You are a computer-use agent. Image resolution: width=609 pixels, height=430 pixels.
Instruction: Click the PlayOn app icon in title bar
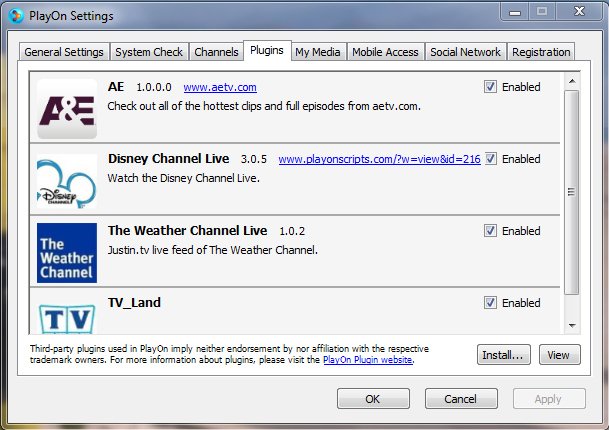[16, 16]
